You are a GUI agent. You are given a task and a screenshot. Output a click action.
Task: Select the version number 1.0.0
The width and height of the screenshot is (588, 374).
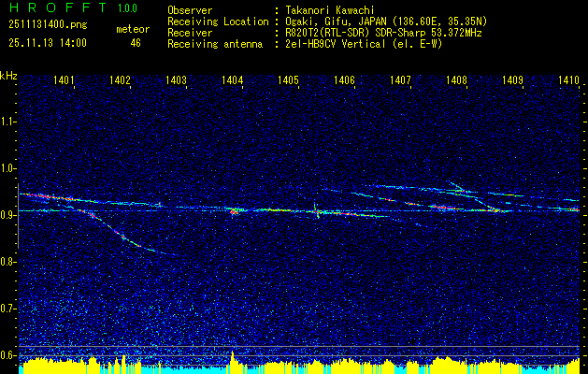pyautogui.click(x=127, y=8)
